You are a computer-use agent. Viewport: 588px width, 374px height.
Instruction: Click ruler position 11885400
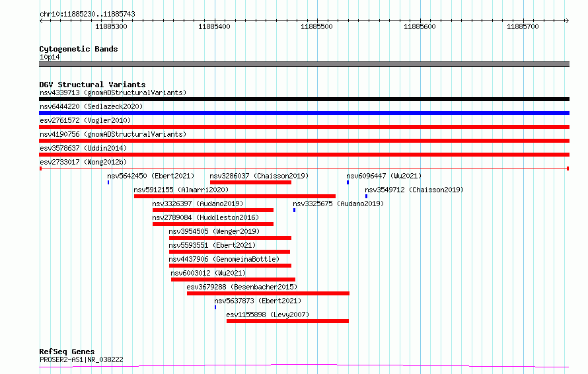point(214,26)
